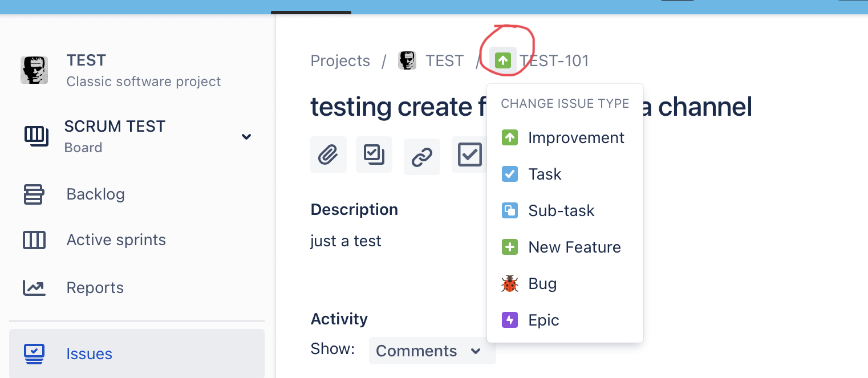Open the add child issue icon
The height and width of the screenshot is (378, 868).
[374, 154]
